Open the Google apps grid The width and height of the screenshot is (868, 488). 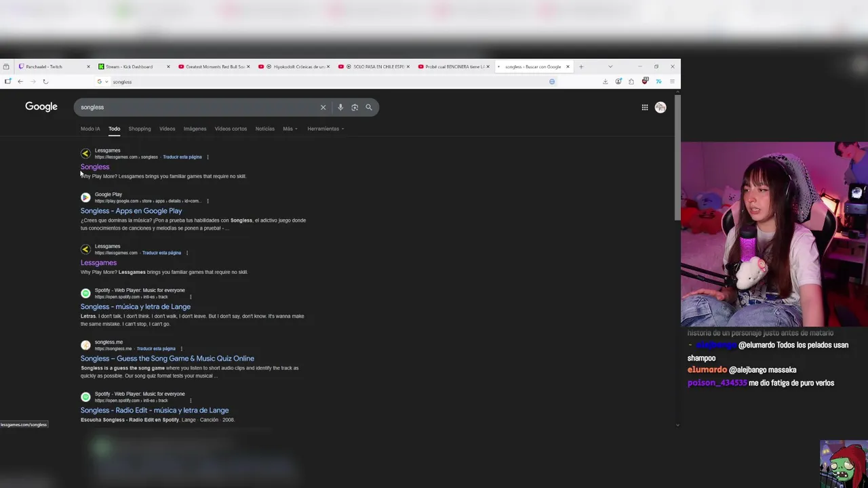coord(645,107)
